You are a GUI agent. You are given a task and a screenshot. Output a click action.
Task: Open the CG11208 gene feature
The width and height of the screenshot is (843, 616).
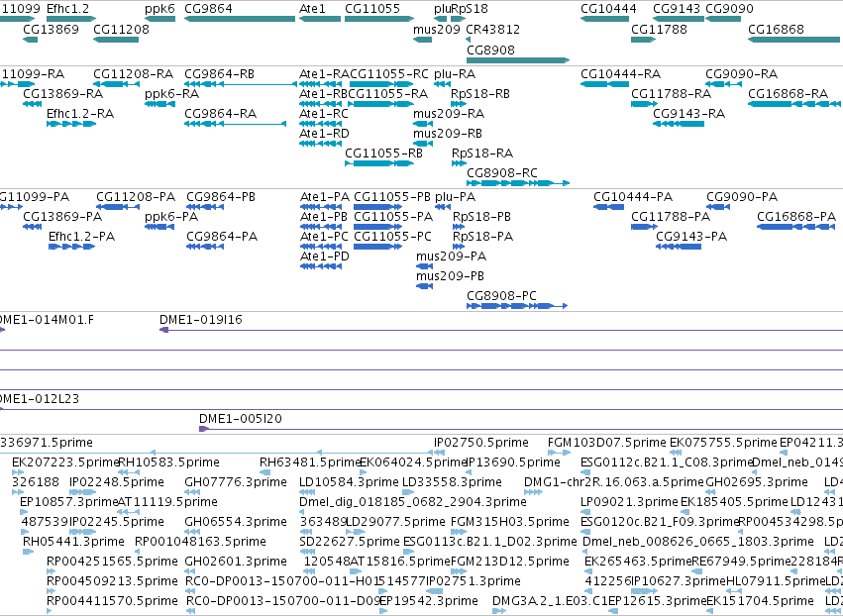pyautogui.click(x=116, y=40)
